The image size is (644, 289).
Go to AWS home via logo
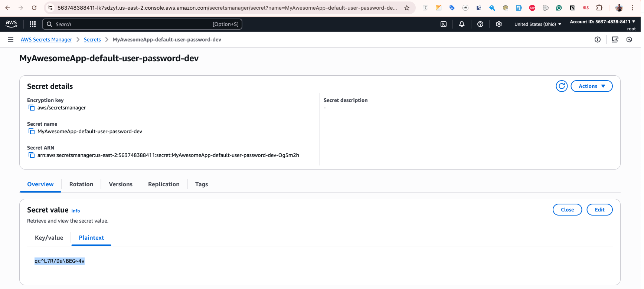12,24
